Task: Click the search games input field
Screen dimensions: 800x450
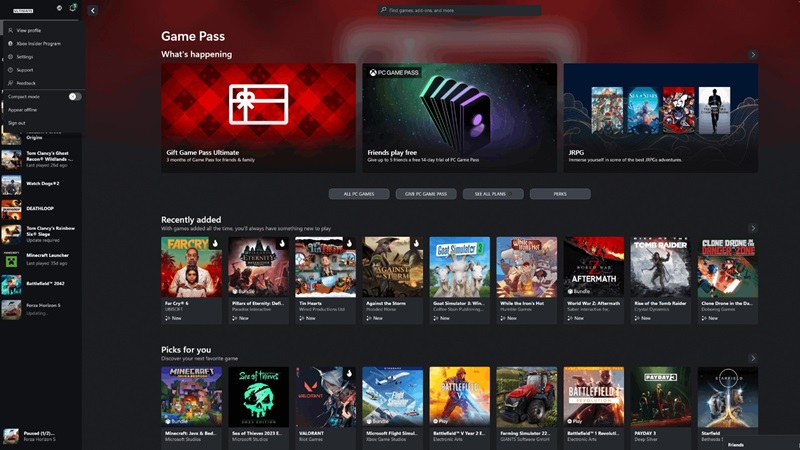Action: pyautogui.click(x=460, y=10)
